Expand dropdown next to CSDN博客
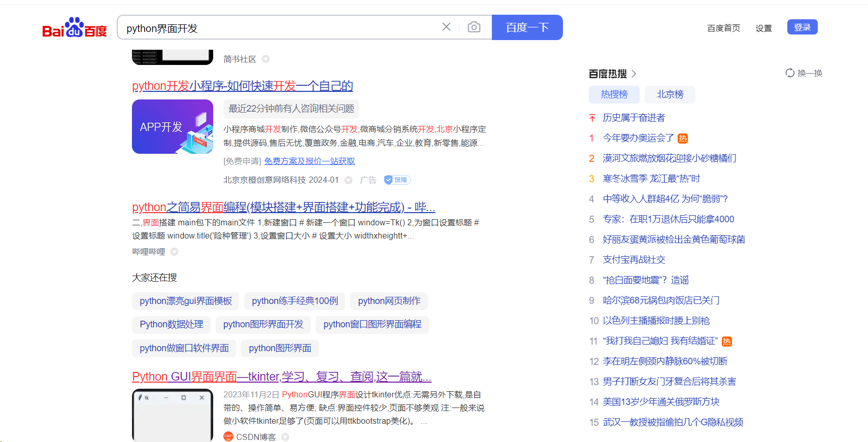868x442 pixels. click(285, 437)
